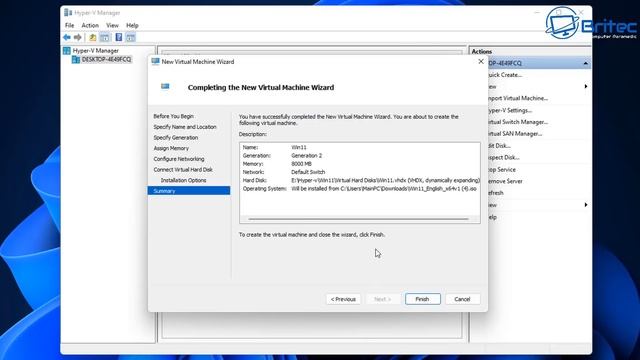Expand the New submenu arrow in Actions
640x360 pixels.
pos(586,87)
